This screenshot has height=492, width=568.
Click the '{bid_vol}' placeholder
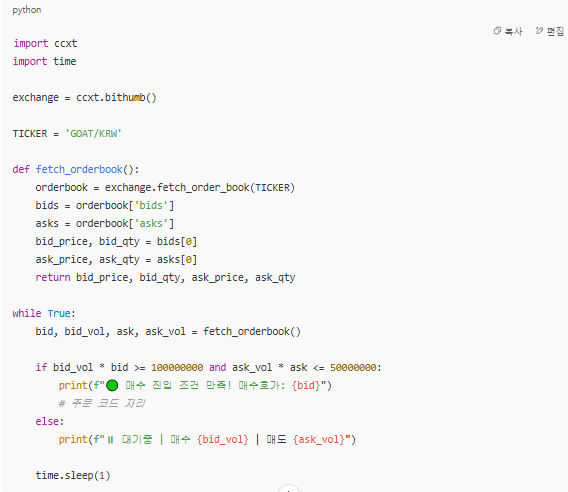pos(223,439)
